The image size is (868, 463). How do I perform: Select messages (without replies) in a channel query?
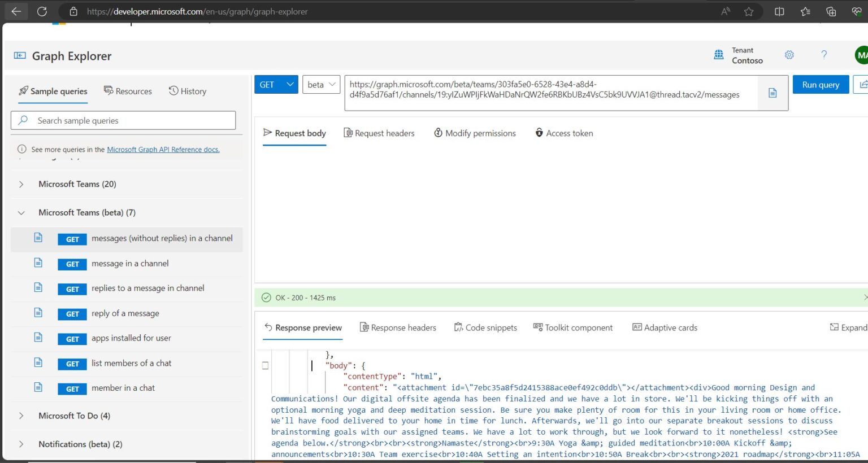click(x=127, y=239)
